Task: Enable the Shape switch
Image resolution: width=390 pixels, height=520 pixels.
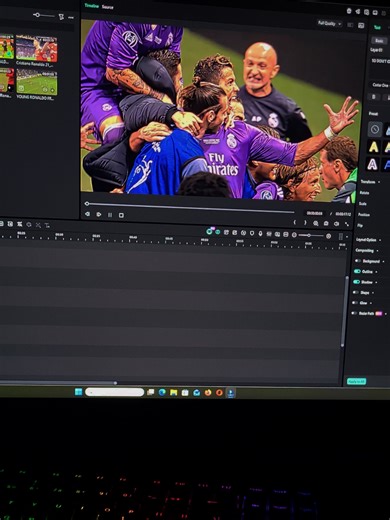Action: tap(355, 292)
